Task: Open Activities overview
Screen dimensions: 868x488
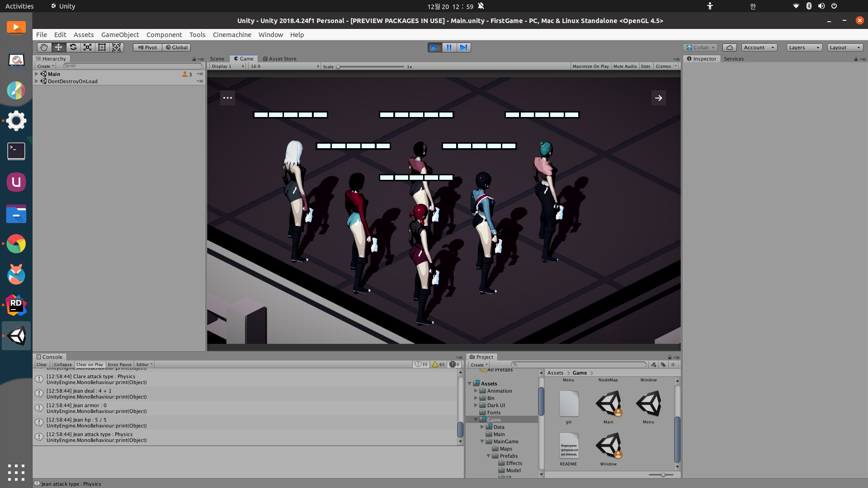Action: click(19, 6)
